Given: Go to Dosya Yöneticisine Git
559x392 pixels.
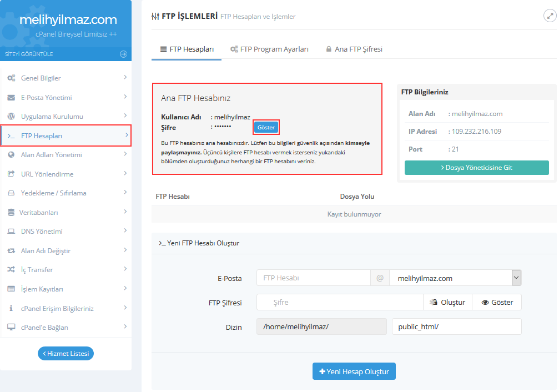Looking at the screenshot, I should point(476,168).
